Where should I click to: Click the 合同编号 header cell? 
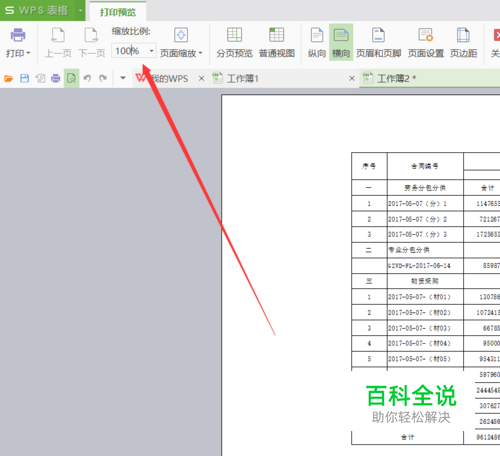coord(425,166)
